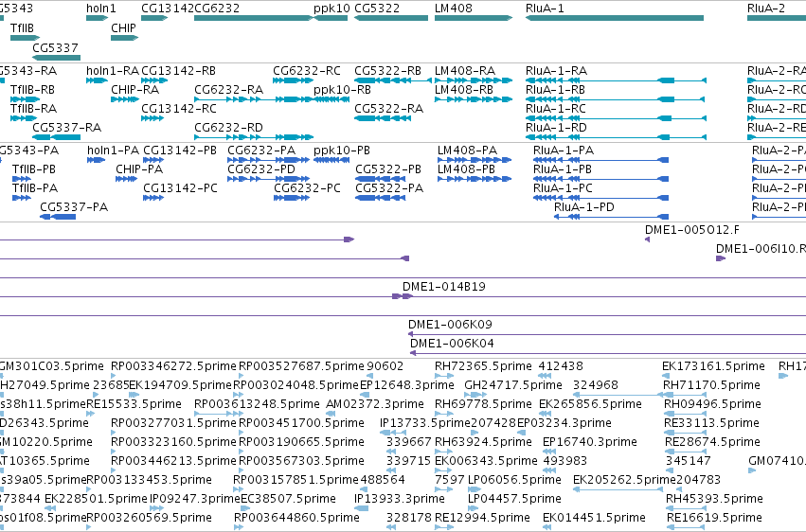
Task: Click the RluA-1-PA protein label
Action: point(564,151)
